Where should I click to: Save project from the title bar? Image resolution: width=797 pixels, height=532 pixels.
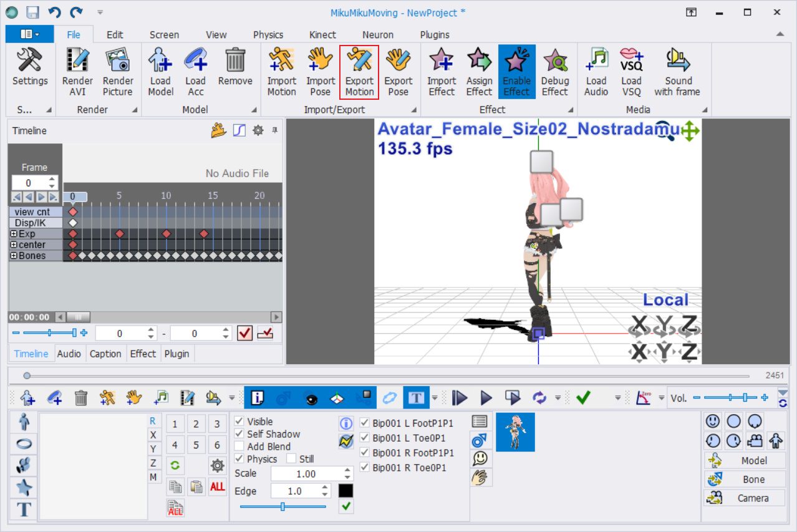pos(32,12)
